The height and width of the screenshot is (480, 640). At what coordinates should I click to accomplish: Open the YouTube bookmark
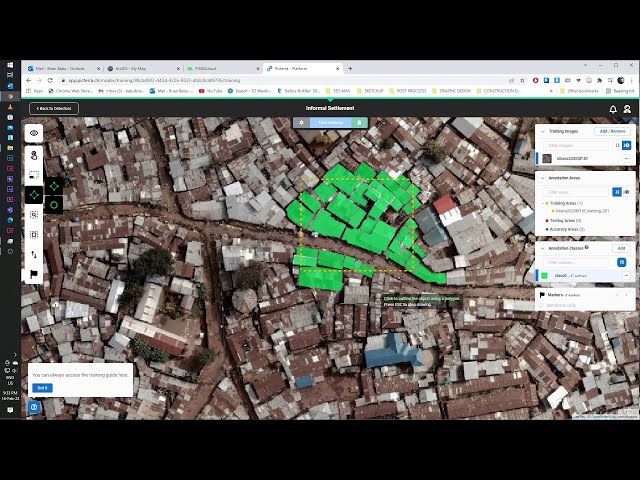point(211,91)
